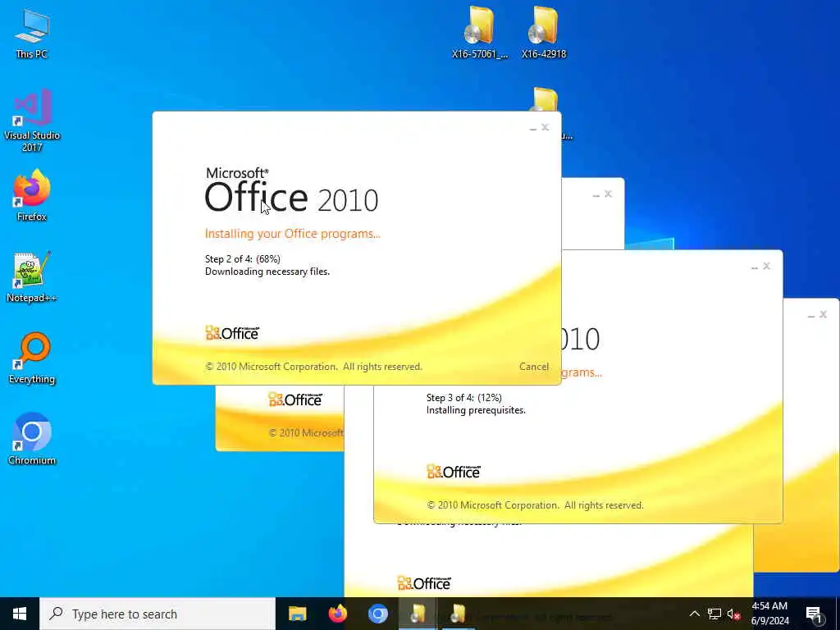Click copyright text in Step 3 installer window
The height and width of the screenshot is (630, 840).
click(535, 505)
